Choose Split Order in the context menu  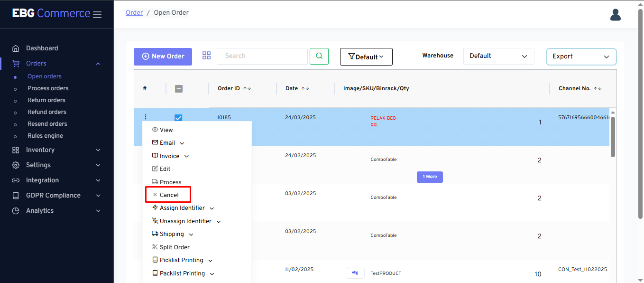tap(174, 247)
